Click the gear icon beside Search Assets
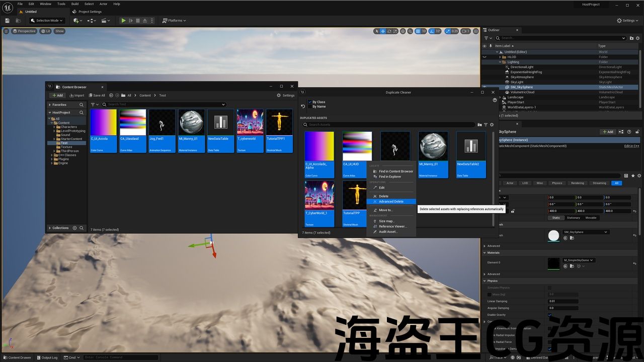This screenshot has height=362, width=644. coord(492,125)
